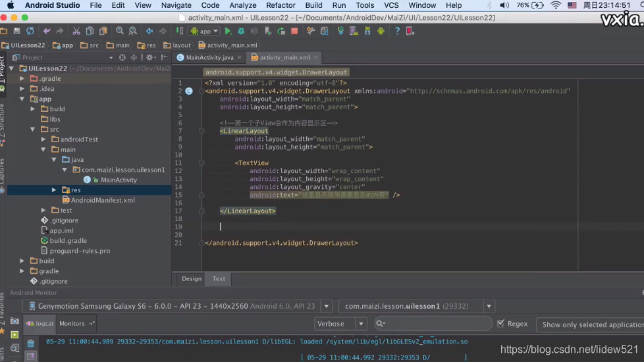This screenshot has height=362, width=644.
Task: Click Sync Project with Gradle icon
Action: pyautogui.click(x=340, y=31)
